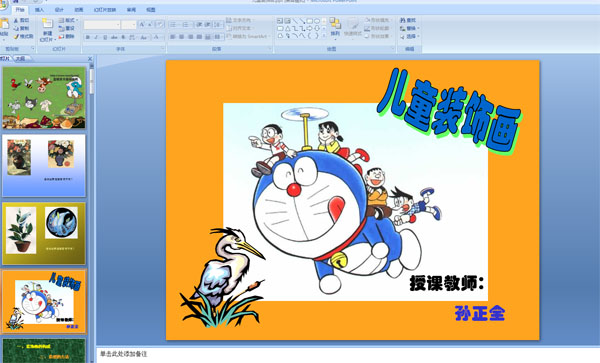Toggle Bold formatting

click(88, 37)
